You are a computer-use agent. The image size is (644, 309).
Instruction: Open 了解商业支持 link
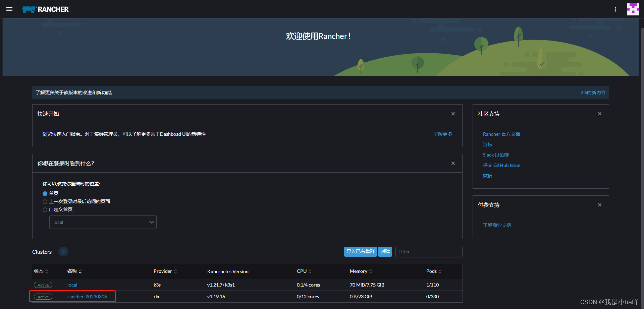[x=497, y=225]
